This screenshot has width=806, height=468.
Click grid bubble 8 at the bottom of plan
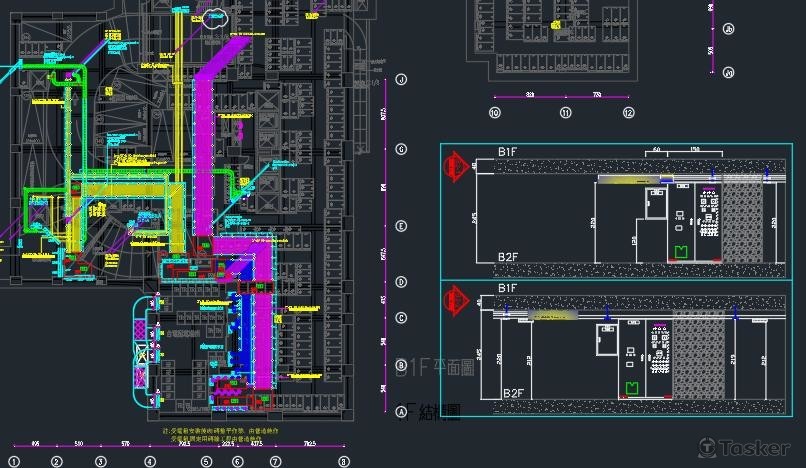click(x=343, y=461)
